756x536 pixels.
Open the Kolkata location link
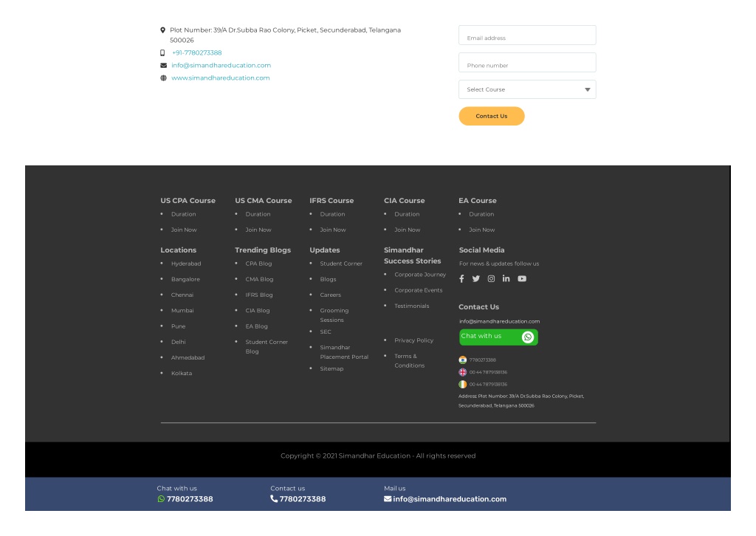click(x=182, y=373)
